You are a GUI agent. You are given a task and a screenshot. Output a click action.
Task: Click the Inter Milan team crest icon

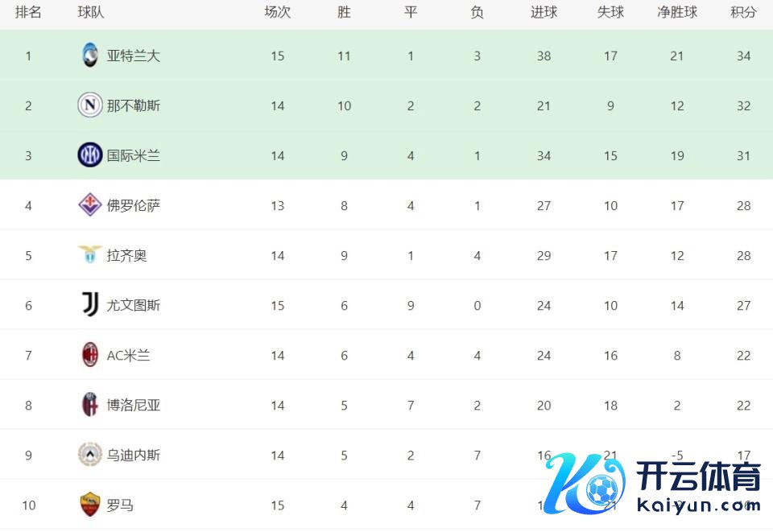(x=89, y=155)
